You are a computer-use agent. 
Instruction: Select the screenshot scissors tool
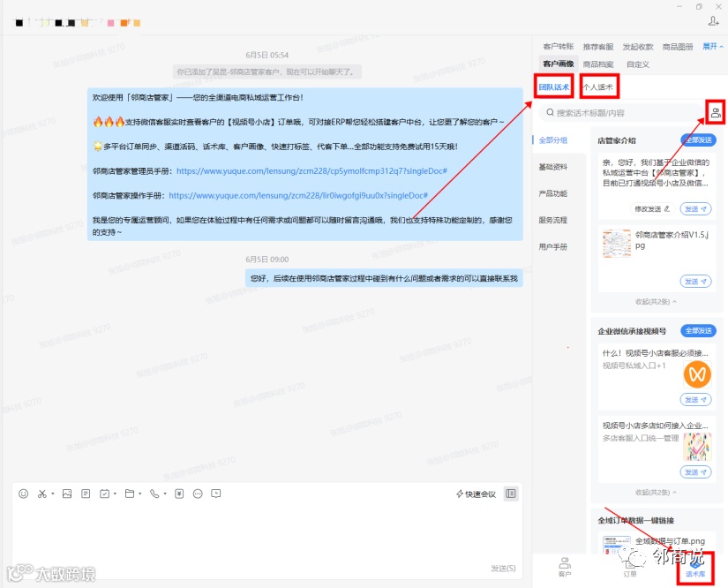[41, 494]
